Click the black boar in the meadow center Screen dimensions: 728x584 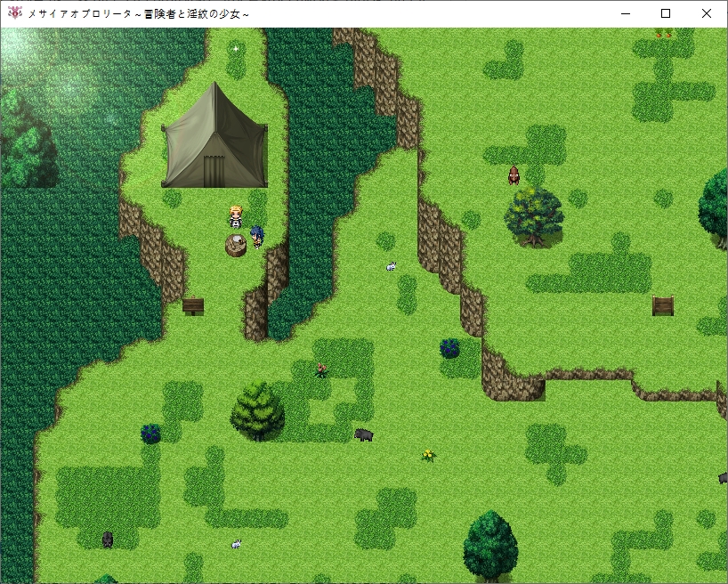(x=363, y=434)
